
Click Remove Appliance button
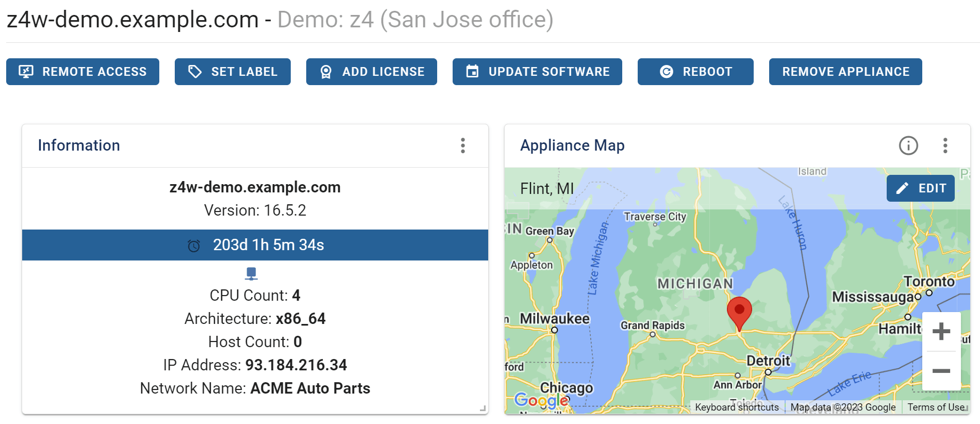845,72
